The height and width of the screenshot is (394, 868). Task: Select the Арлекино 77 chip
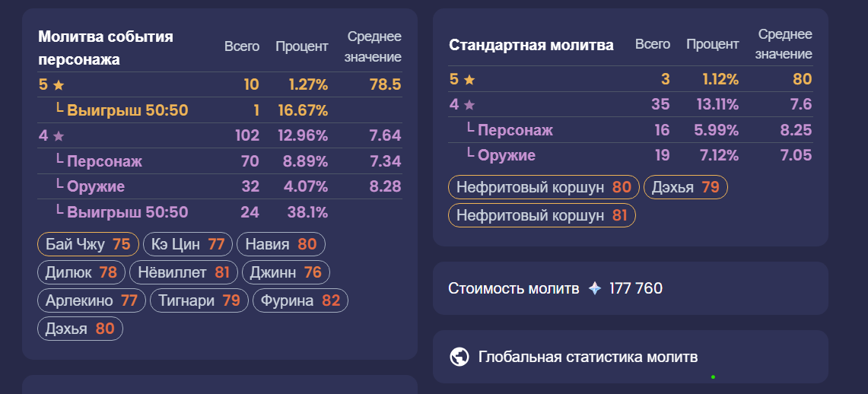tap(91, 300)
